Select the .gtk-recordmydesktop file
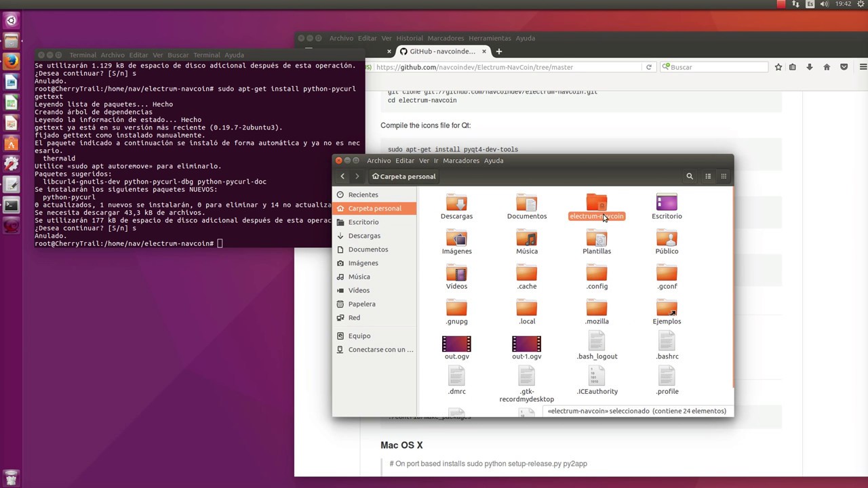 527,384
